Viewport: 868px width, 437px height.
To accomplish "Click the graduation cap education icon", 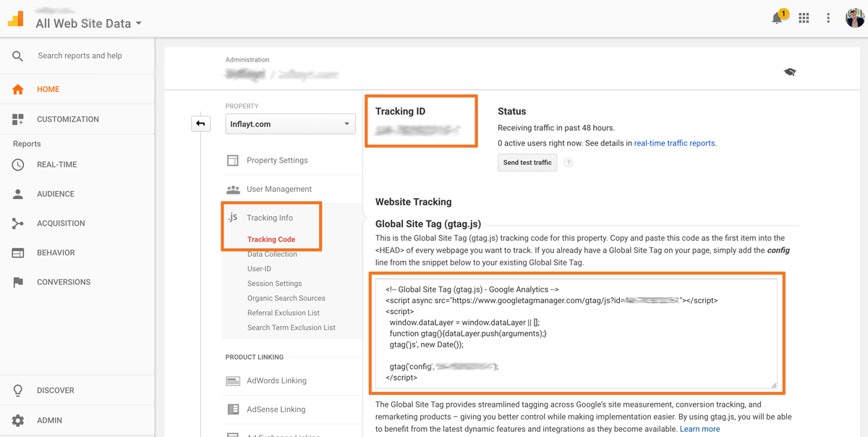I will [x=790, y=72].
